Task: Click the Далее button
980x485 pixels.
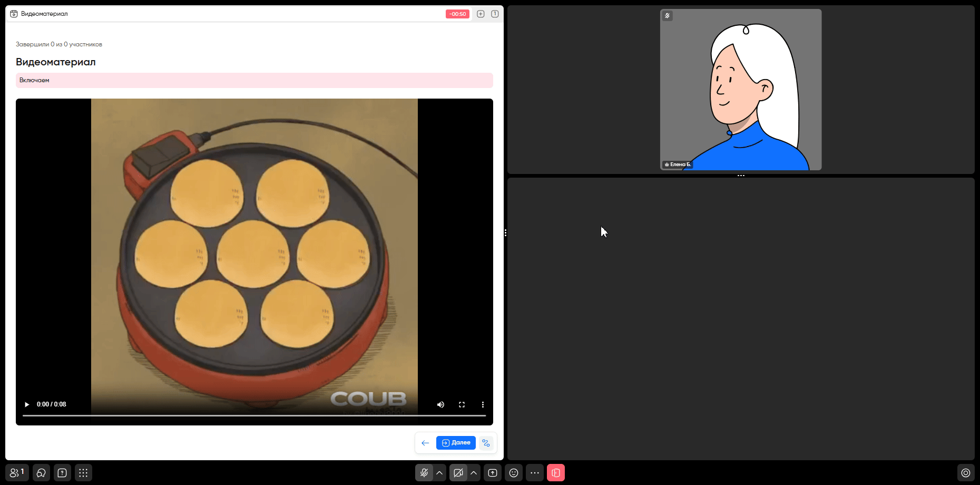Action: (456, 443)
